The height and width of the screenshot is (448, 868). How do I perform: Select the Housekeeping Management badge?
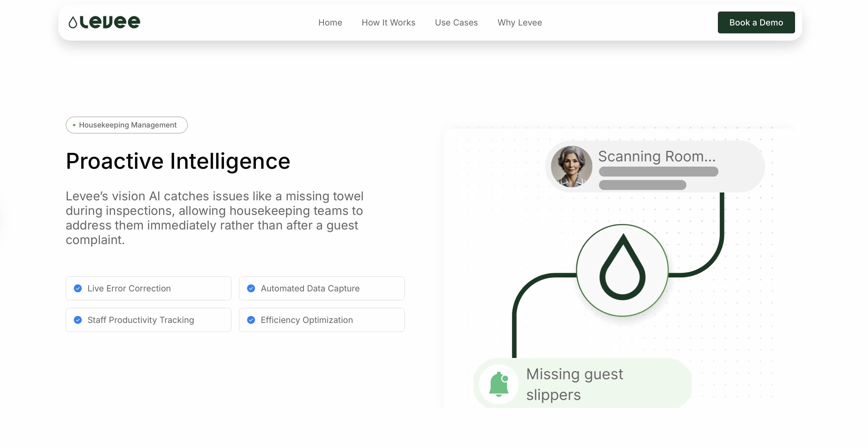tap(127, 125)
